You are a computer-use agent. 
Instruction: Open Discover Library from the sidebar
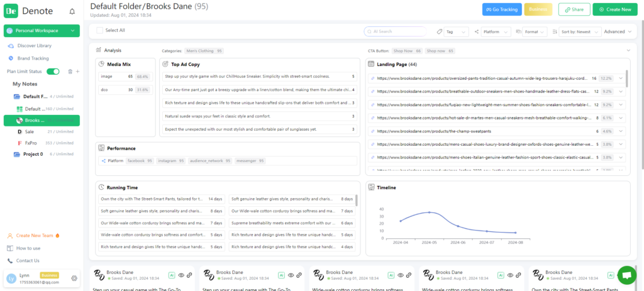[x=35, y=45]
